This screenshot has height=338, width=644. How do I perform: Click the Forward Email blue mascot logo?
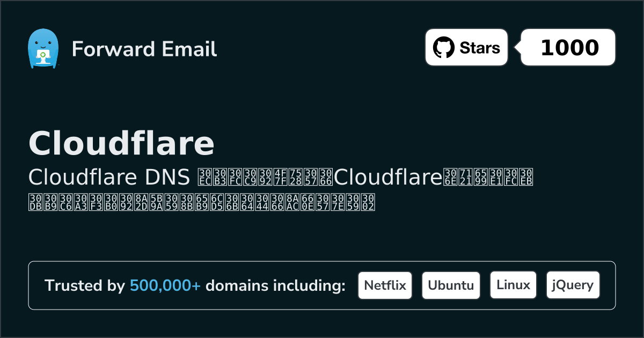coord(42,48)
